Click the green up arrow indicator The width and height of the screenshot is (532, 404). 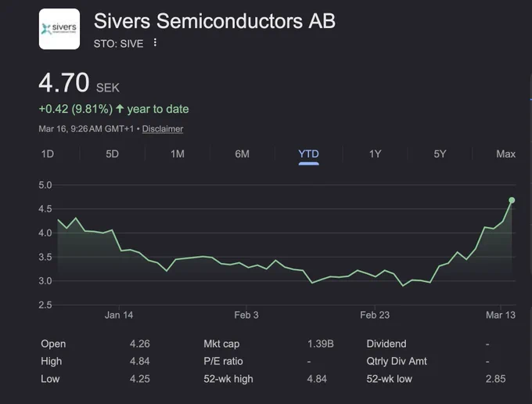tap(120, 109)
